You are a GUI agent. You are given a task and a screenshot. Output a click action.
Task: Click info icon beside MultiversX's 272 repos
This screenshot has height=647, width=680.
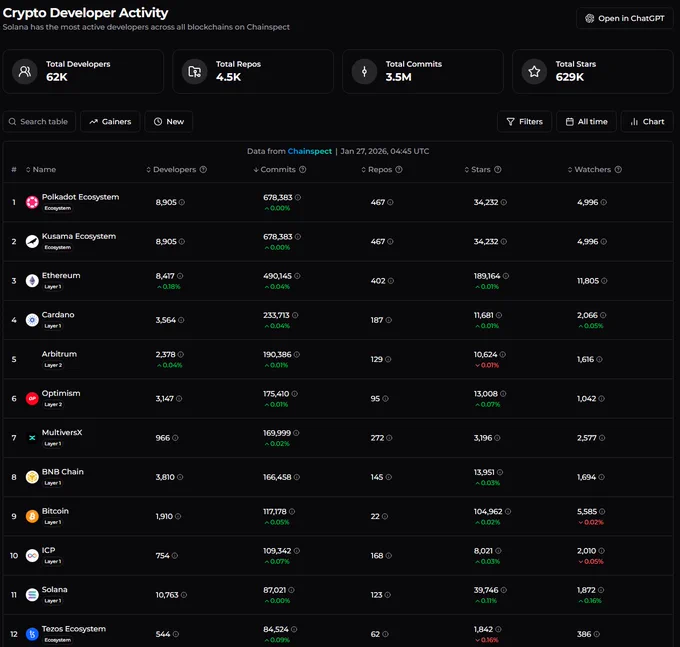click(389, 438)
